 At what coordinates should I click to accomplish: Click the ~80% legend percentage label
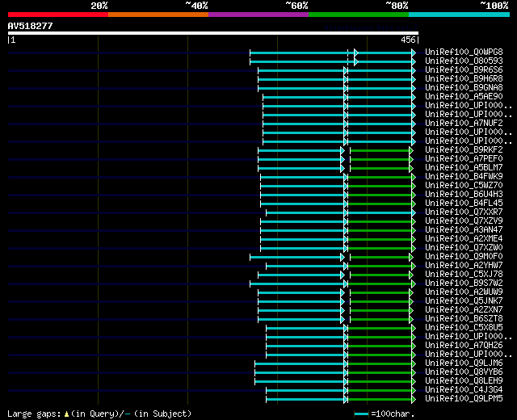397,6
